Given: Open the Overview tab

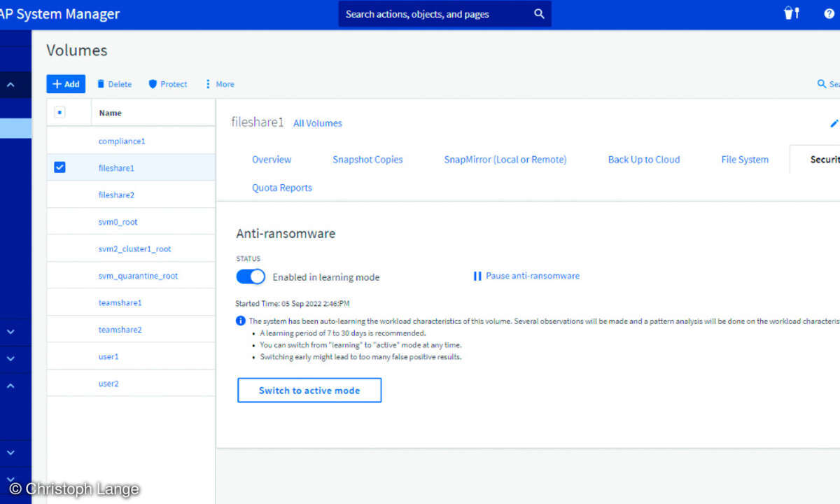Looking at the screenshot, I should point(272,160).
